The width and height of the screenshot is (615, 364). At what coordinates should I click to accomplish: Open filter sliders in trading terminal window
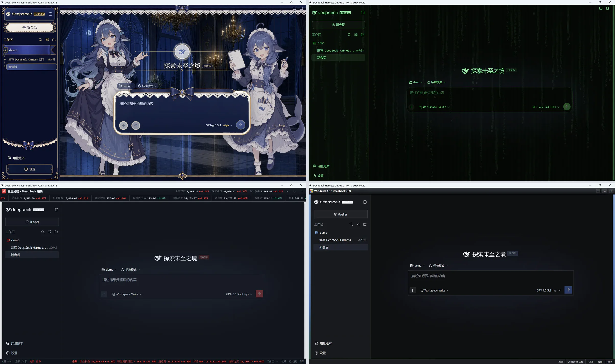(50, 232)
